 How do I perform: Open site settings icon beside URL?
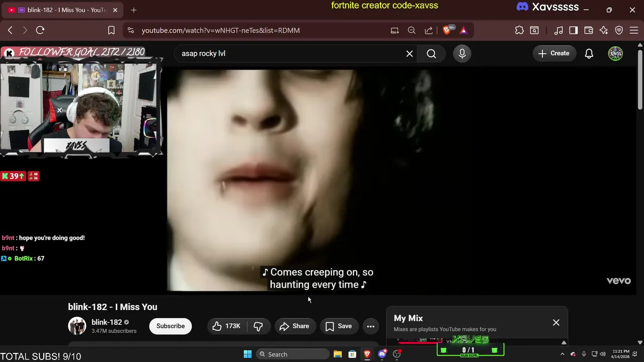[131, 30]
